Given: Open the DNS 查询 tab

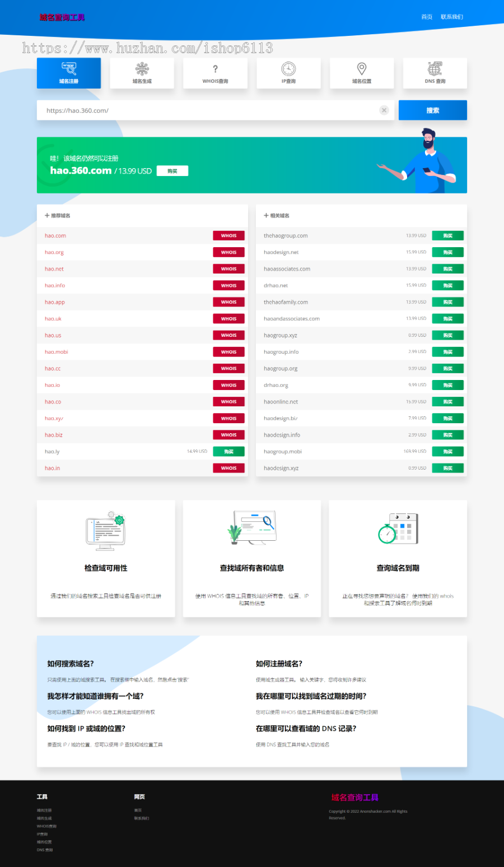Looking at the screenshot, I should 435,73.
